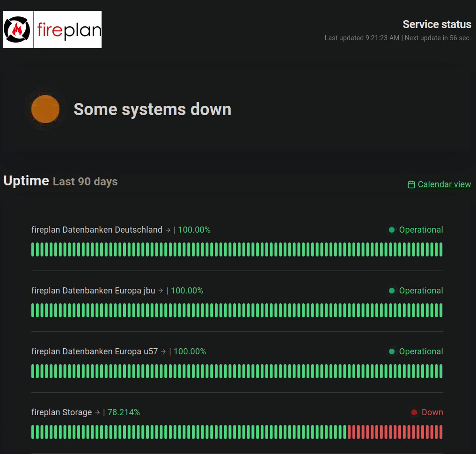Click first green bar of Europa u57 uptime
476x454 pixels.
[33, 371]
